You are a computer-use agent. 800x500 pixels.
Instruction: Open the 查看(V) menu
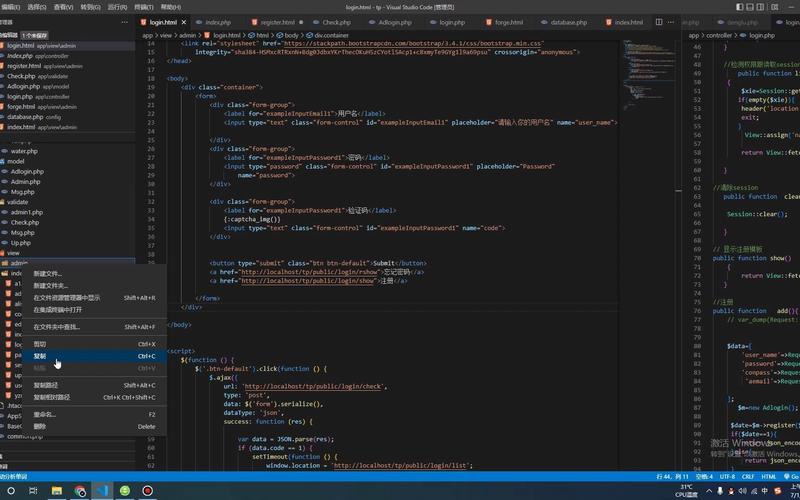63,7
